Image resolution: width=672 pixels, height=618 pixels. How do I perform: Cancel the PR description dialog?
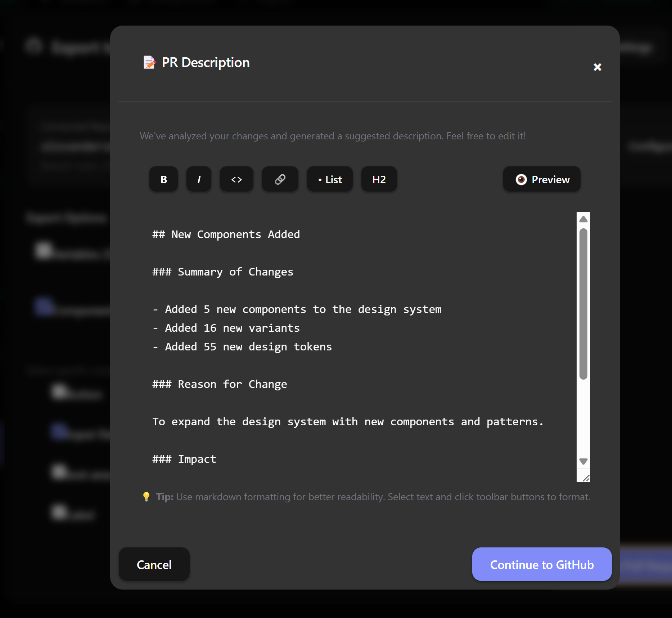coord(154,564)
